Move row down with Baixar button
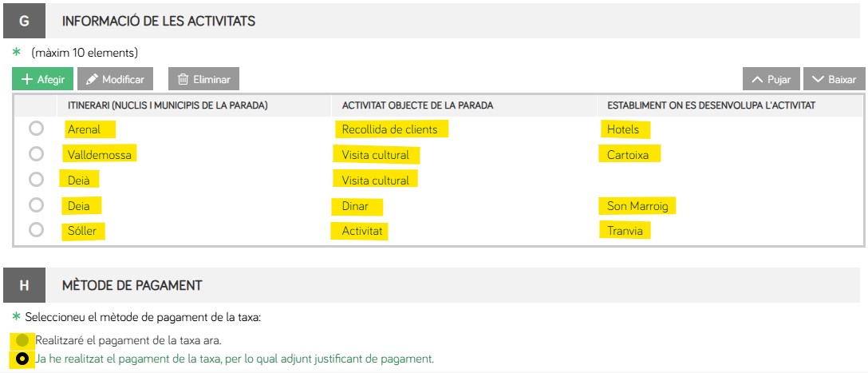This screenshot has height=373, width=868. pos(834,80)
